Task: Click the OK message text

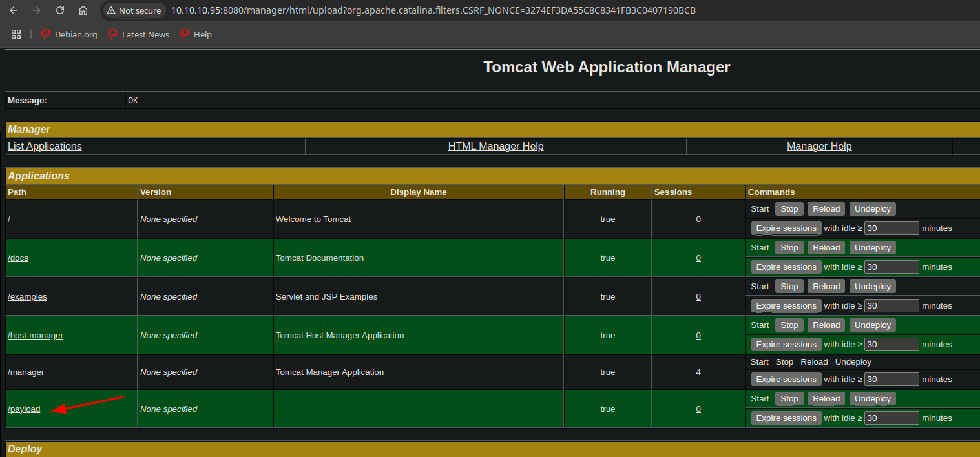Action: click(133, 100)
